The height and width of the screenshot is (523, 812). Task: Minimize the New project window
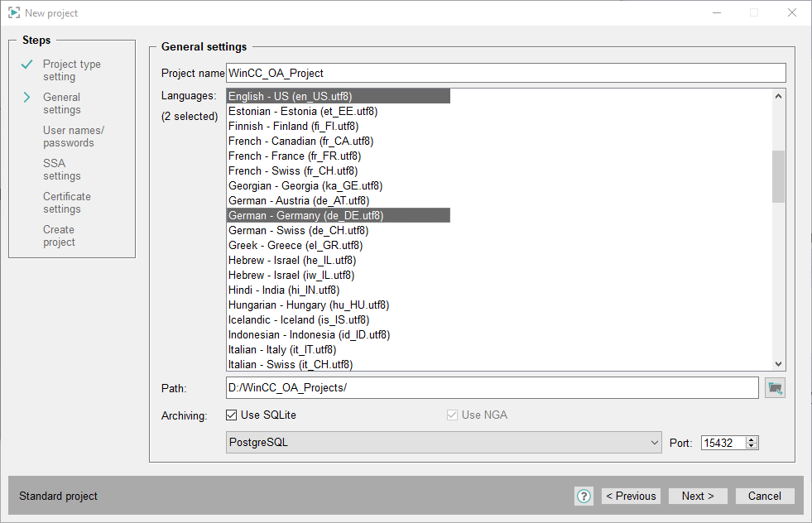click(x=717, y=12)
